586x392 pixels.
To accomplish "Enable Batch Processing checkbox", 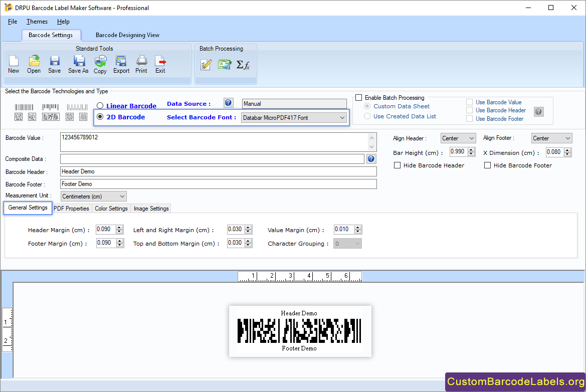I will coord(359,98).
